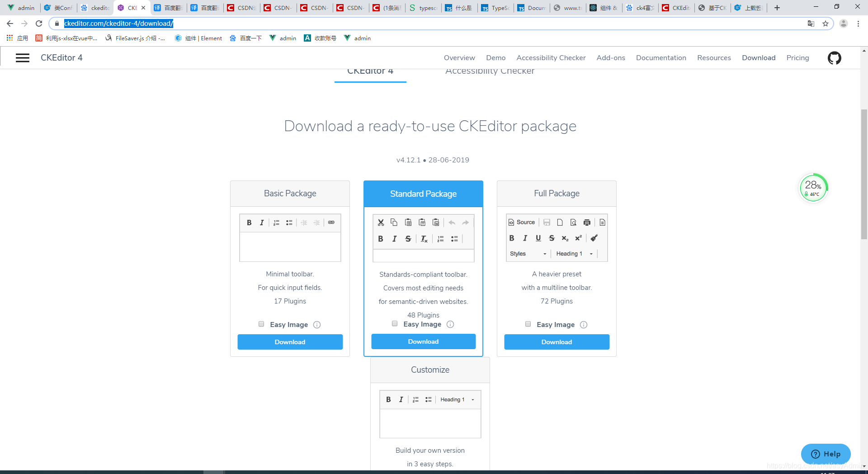Download the Basic Package

click(290, 342)
